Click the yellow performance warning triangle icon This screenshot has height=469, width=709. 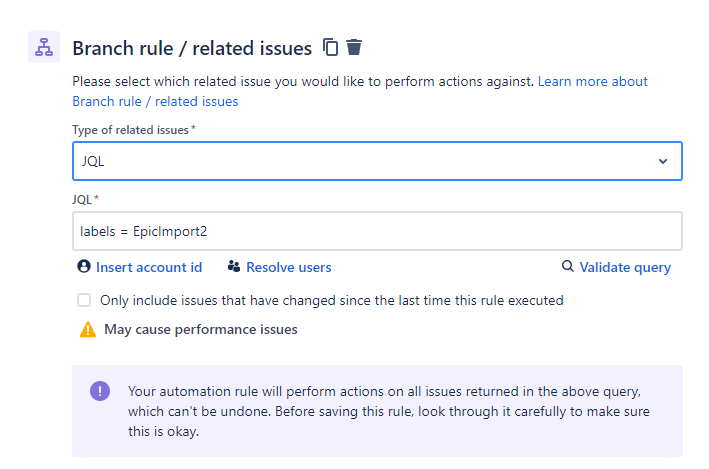coord(88,330)
